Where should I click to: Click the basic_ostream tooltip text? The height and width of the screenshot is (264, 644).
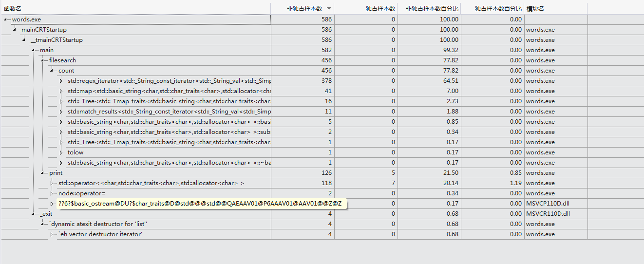201,204
